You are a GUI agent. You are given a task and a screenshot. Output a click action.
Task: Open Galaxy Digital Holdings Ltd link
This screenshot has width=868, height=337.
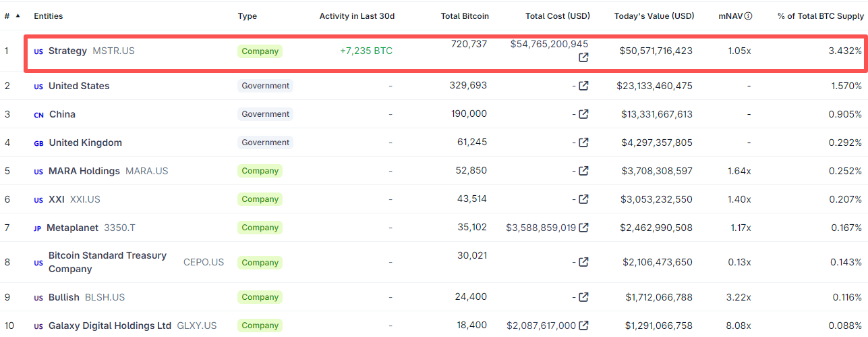pyautogui.click(x=110, y=326)
